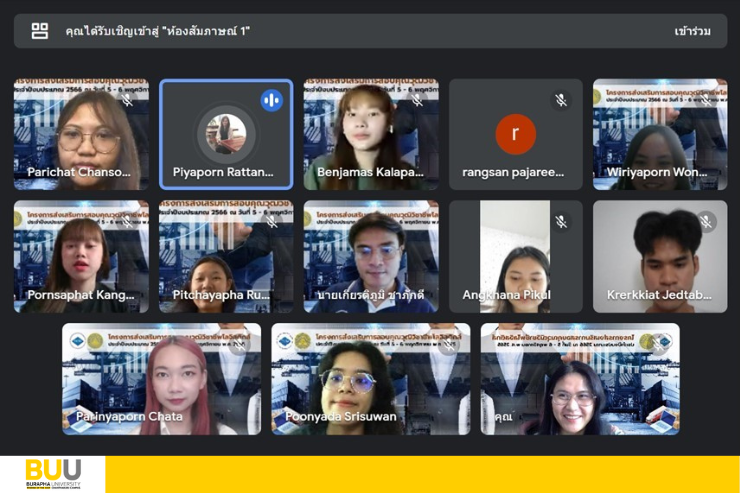Screen dimensions: 740x493
Task: Click Piyaporn Rattan's circular profile picture
Action: (x=226, y=134)
